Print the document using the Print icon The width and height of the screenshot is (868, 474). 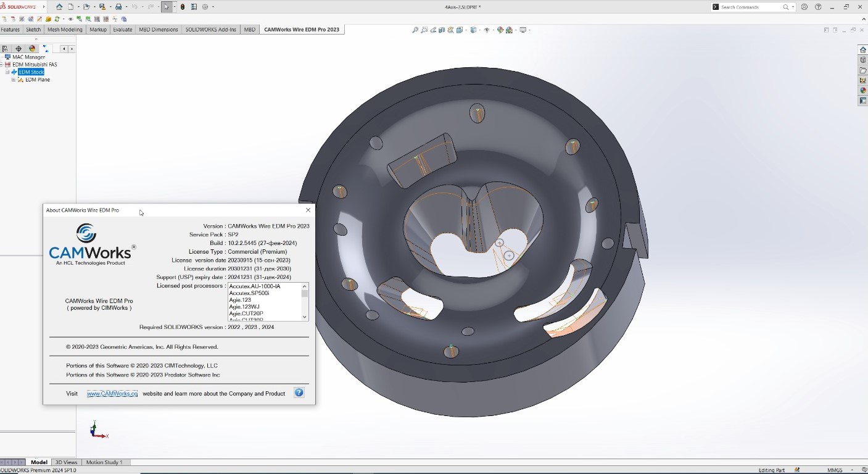118,7
